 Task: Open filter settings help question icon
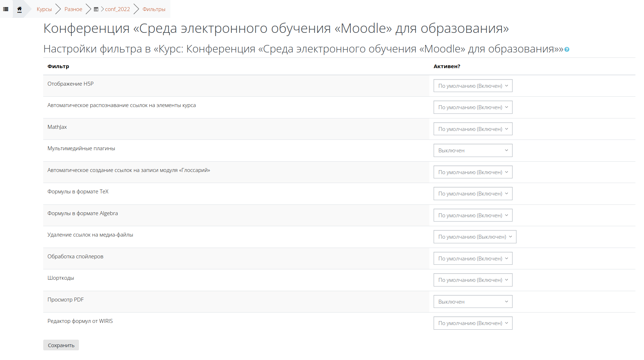(x=567, y=50)
